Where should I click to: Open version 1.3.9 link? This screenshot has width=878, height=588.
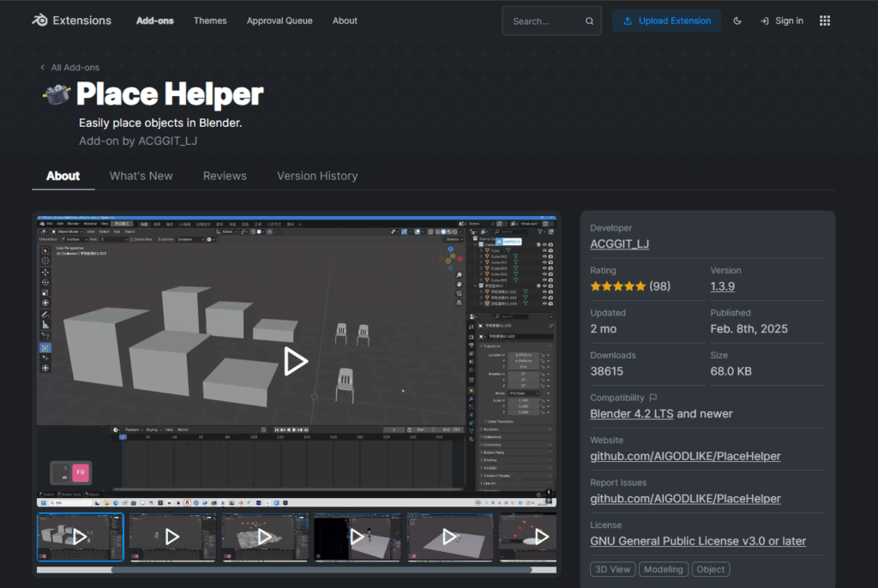722,286
